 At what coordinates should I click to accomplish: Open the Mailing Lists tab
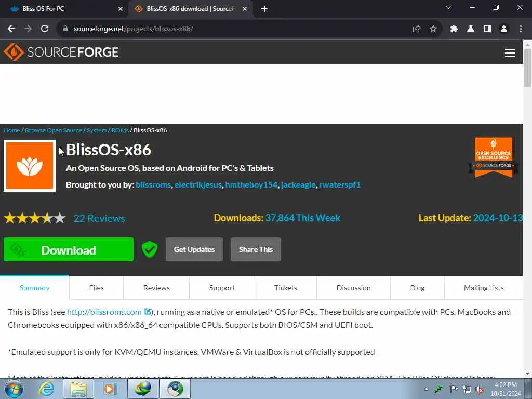click(484, 288)
